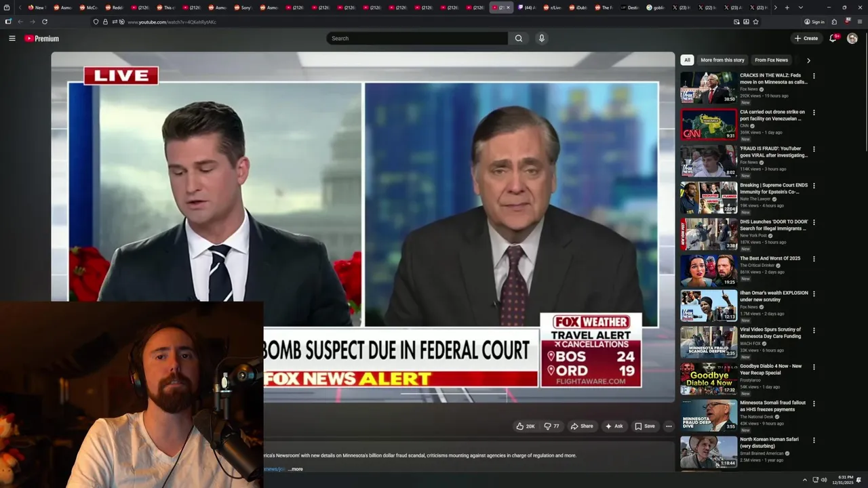The width and height of the screenshot is (868, 488).
Task: Open 'The Best And Worst Of 2025' title
Action: click(x=770, y=258)
